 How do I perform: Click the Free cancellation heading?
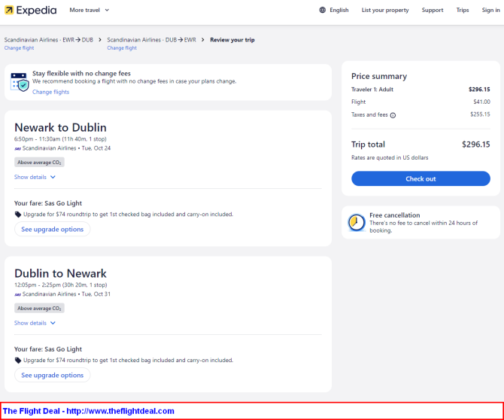(x=395, y=215)
